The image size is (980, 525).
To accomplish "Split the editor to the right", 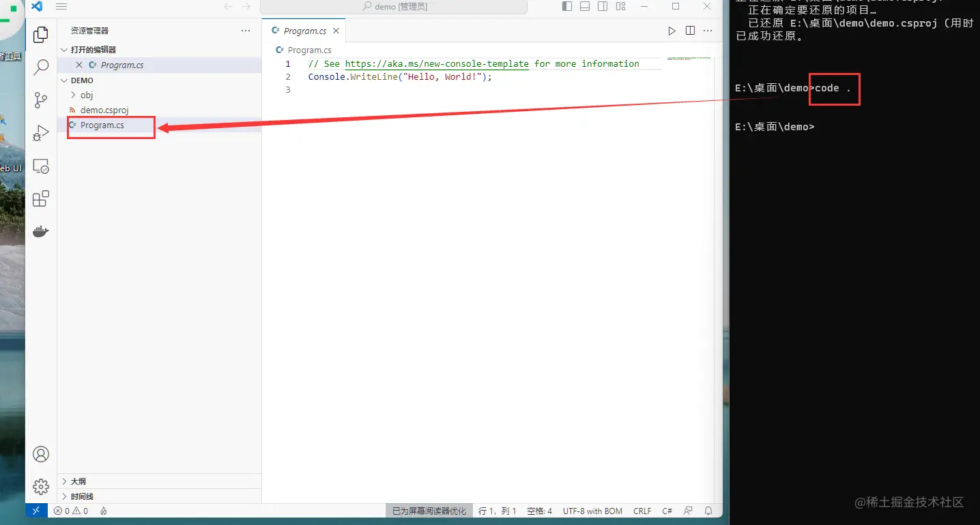I will click(690, 31).
